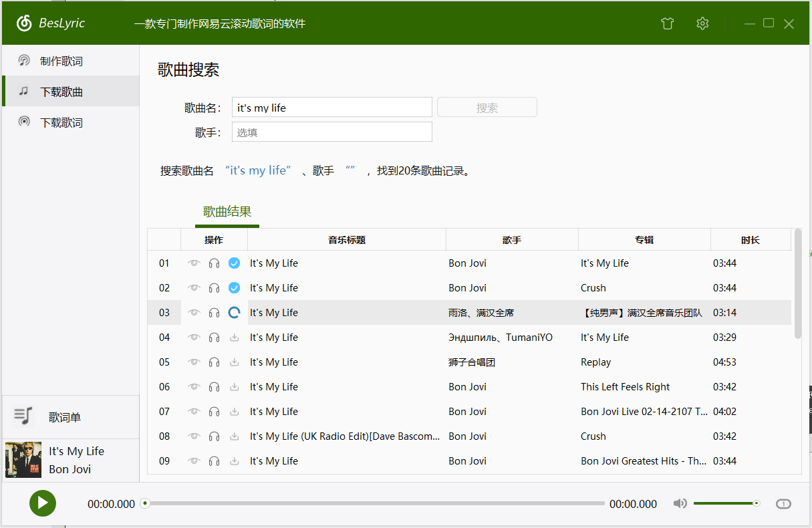Click the skin theme shirt icon
Image resolution: width=812 pixels, height=528 pixels.
click(x=667, y=23)
